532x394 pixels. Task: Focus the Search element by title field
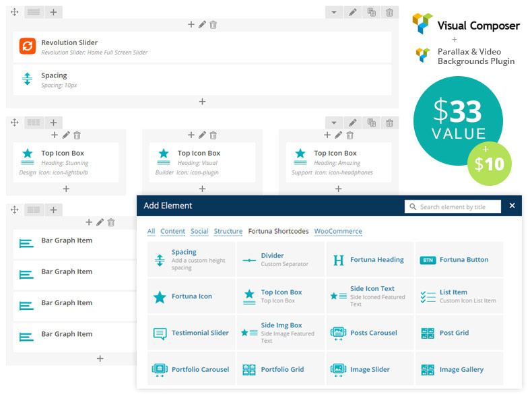point(459,207)
